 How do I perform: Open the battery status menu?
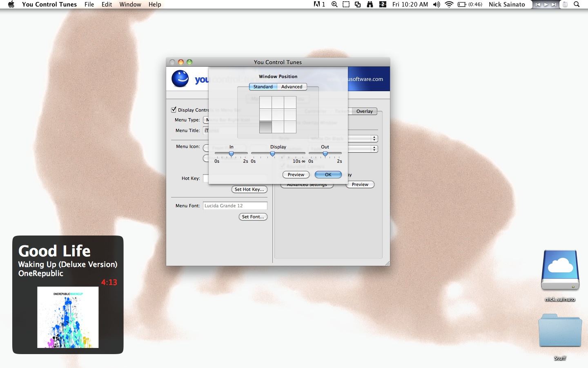pyautogui.click(x=470, y=4)
